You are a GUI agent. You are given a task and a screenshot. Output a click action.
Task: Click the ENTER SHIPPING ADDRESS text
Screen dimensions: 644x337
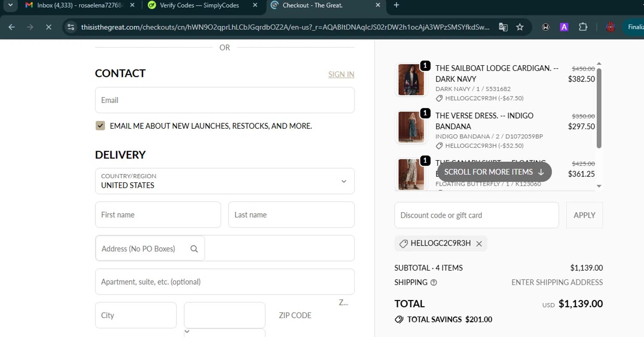[557, 282]
